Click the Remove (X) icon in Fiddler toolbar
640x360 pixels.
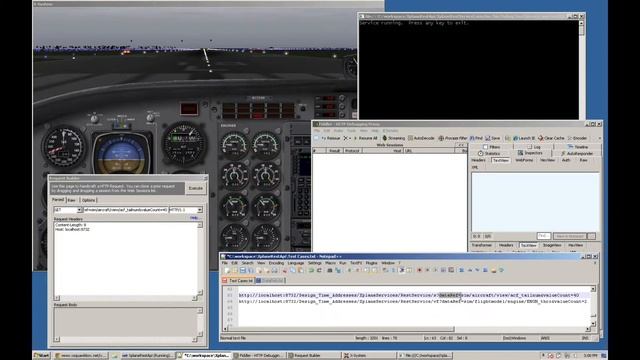[346, 138]
